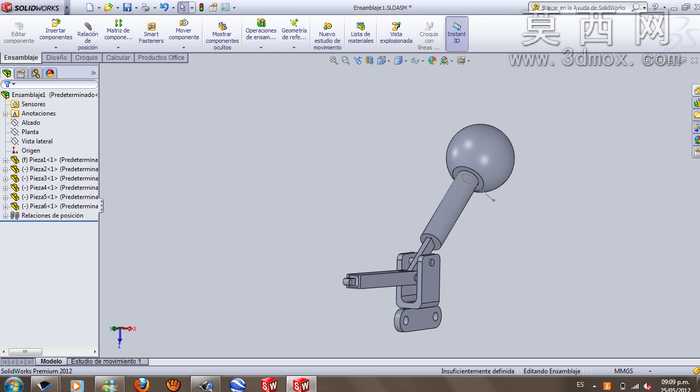The width and height of the screenshot is (700, 392).
Task: Open Firefox from the Windows taskbar
Action: (141, 384)
